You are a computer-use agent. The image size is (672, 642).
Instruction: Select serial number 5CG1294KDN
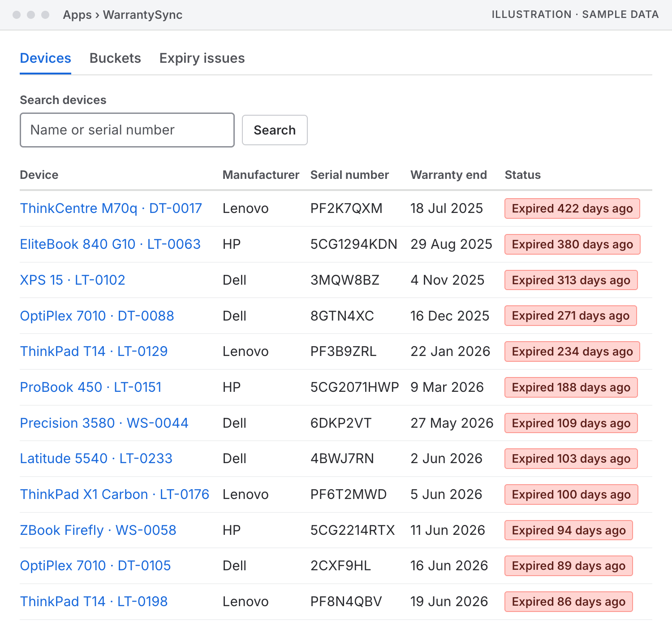[354, 244]
